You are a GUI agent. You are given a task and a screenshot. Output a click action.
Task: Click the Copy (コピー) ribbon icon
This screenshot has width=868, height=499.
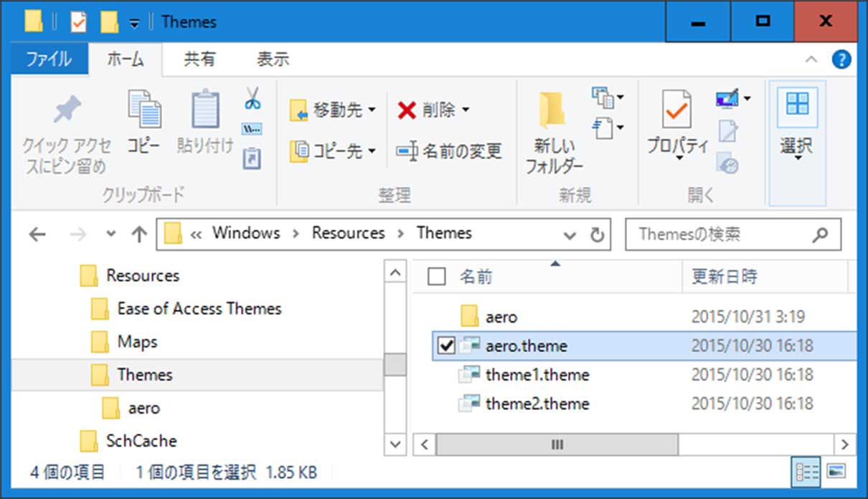pyautogui.click(x=144, y=109)
